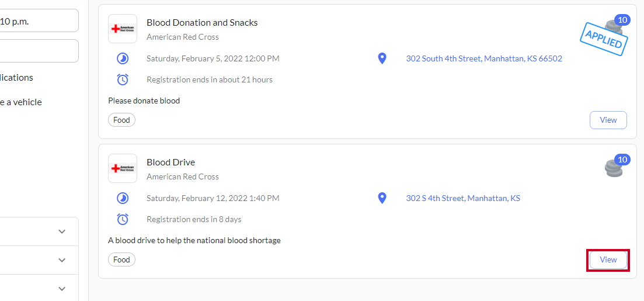This screenshot has height=301, width=644.
Task: Expand the third collapsed filter chevron
Action: [62, 289]
